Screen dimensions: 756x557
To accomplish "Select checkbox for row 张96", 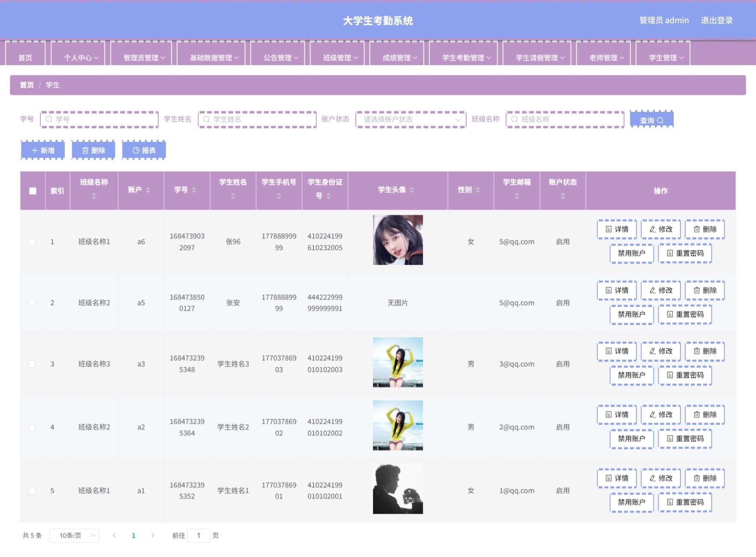I will click(x=32, y=242).
